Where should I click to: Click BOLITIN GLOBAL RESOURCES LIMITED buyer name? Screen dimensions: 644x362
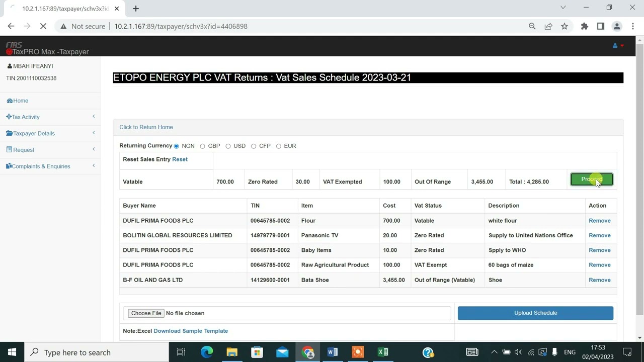pyautogui.click(x=177, y=235)
